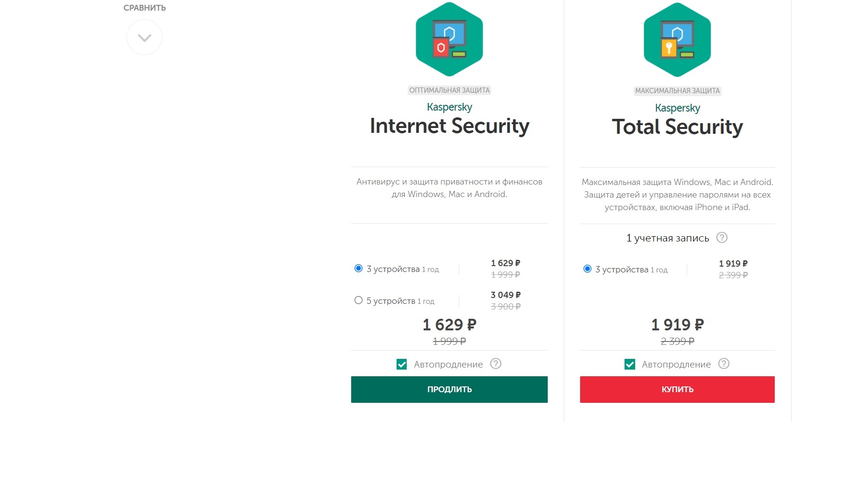Click the 'СРАВНИТЬ' compare label
This screenshot has height=483, width=868.
click(144, 8)
